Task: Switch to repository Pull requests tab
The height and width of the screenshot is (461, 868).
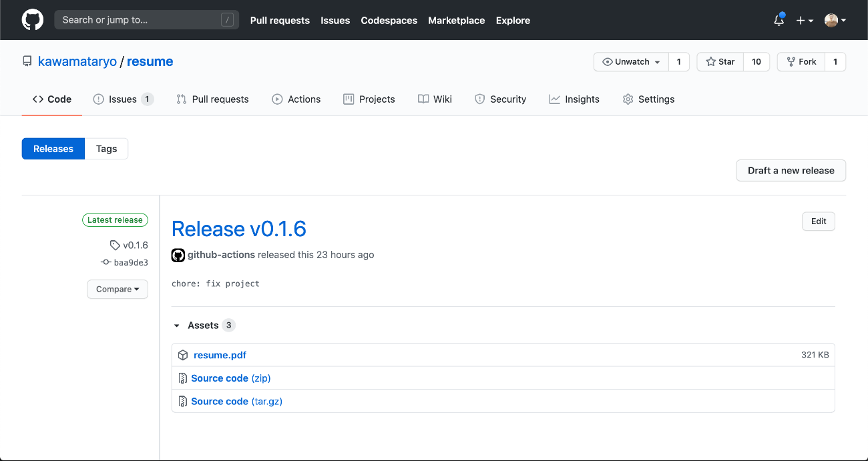Action: click(212, 99)
